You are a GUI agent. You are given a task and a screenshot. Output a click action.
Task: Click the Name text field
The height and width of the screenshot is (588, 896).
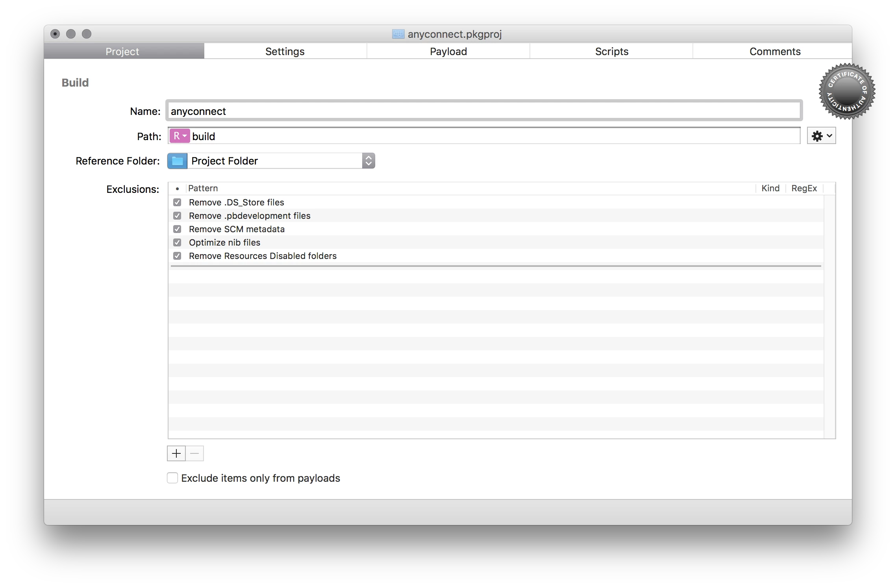[483, 111]
